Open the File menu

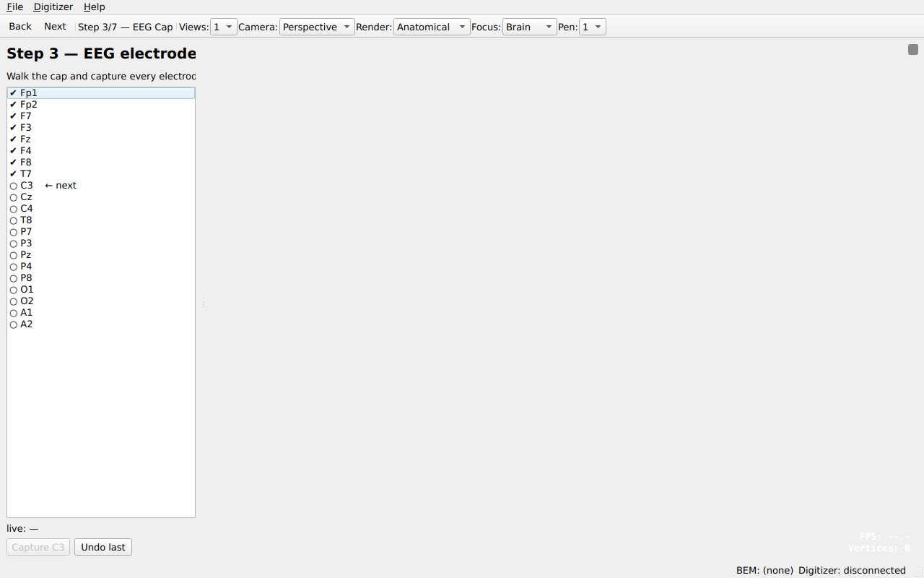click(14, 7)
